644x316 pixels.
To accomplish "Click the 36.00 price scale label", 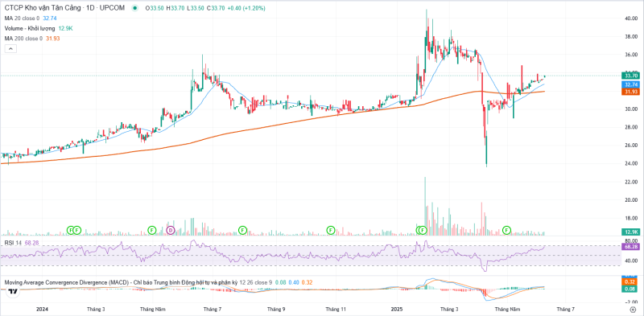I will click(630, 55).
